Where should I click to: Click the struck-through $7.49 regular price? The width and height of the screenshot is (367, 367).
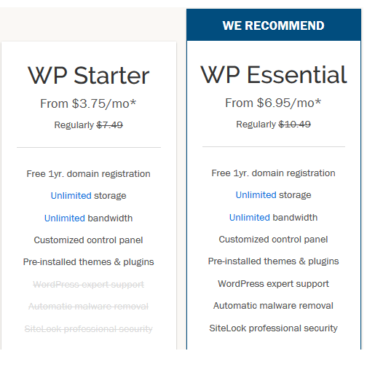pyautogui.click(x=110, y=125)
